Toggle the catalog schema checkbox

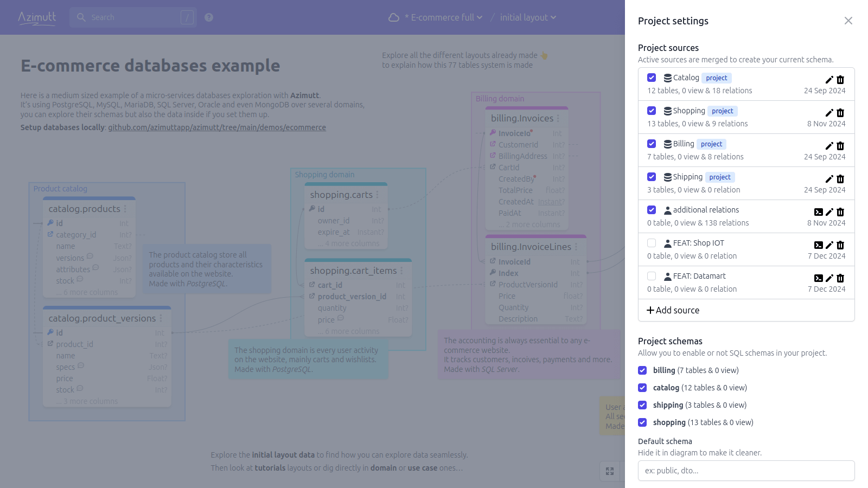642,388
